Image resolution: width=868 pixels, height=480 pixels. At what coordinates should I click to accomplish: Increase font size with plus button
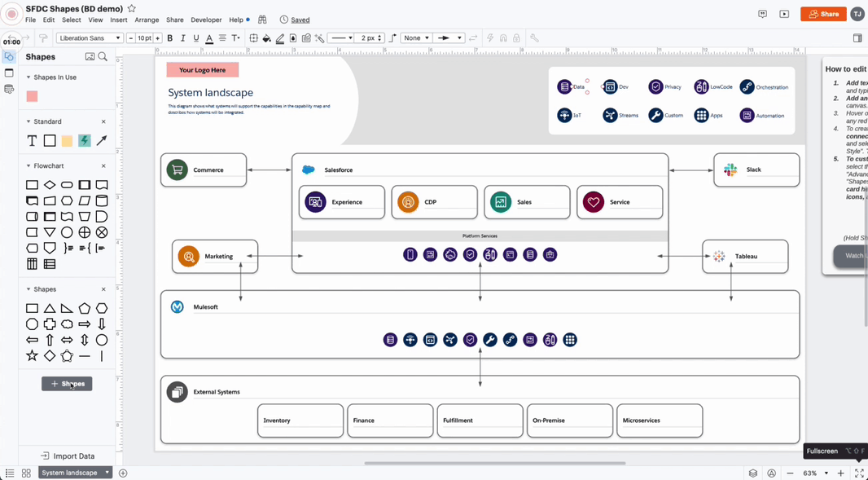tap(158, 38)
